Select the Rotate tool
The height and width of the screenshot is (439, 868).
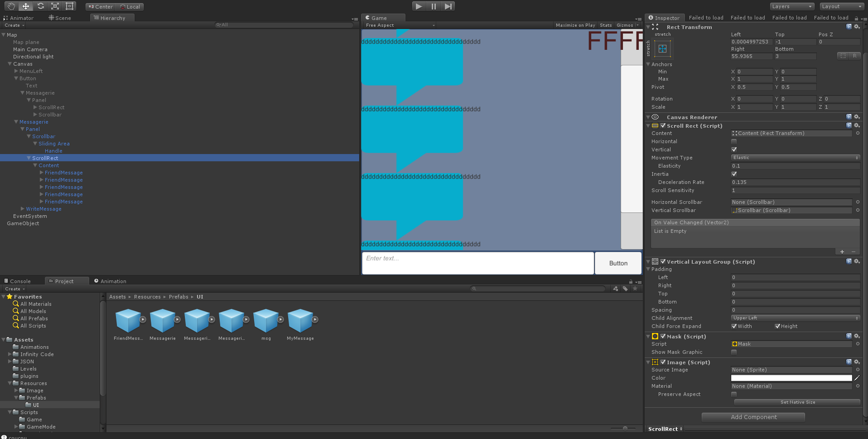tap(40, 6)
